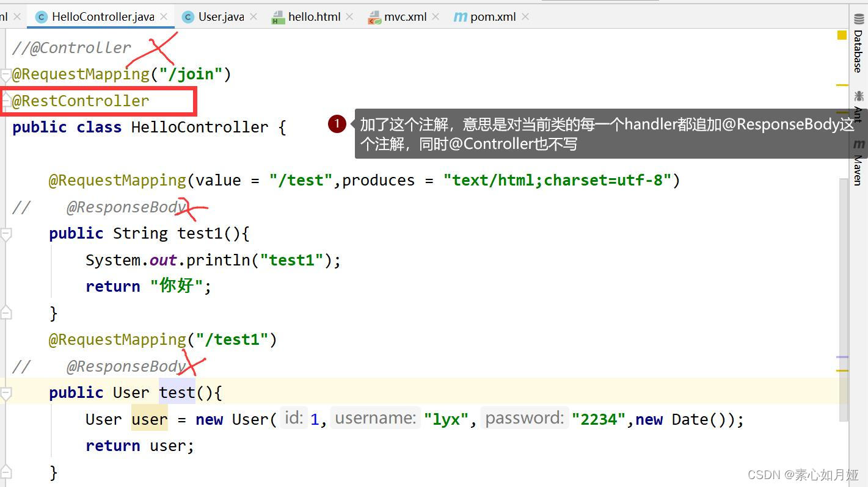
Task: Click the "/test1" mapping string
Action: (x=232, y=339)
